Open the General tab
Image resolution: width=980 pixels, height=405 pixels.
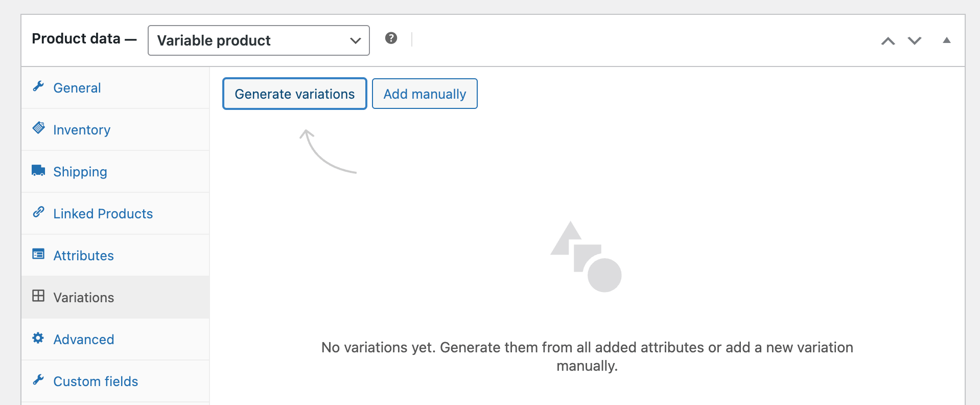[x=77, y=88]
